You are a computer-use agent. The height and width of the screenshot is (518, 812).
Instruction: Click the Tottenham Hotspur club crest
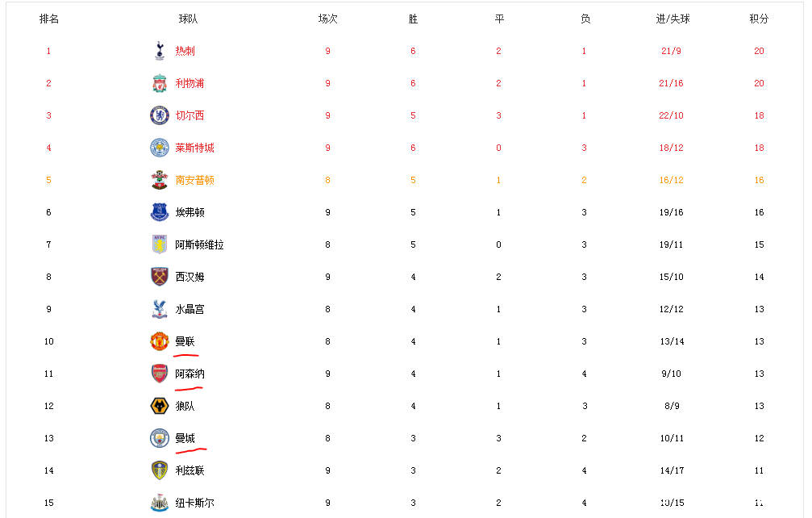(159, 51)
